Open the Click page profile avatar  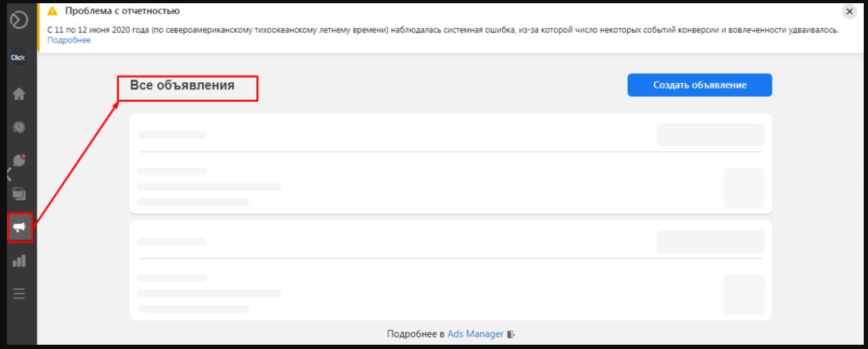click(18, 57)
